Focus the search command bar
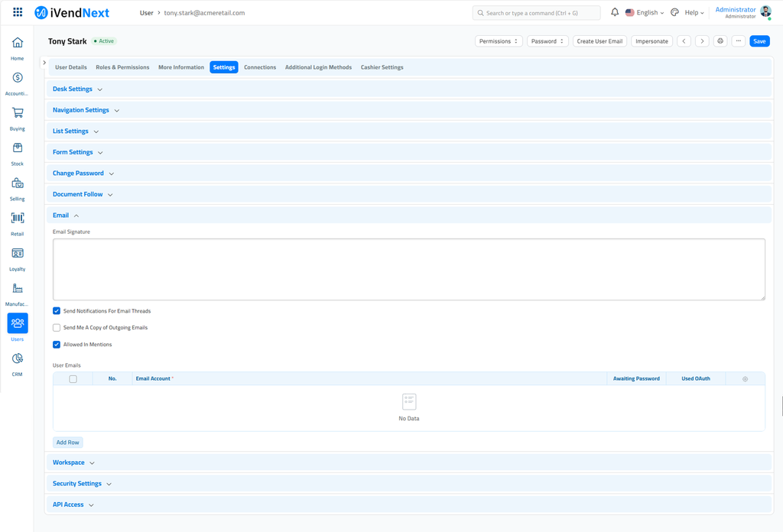The width and height of the screenshot is (783, 532). (x=536, y=12)
